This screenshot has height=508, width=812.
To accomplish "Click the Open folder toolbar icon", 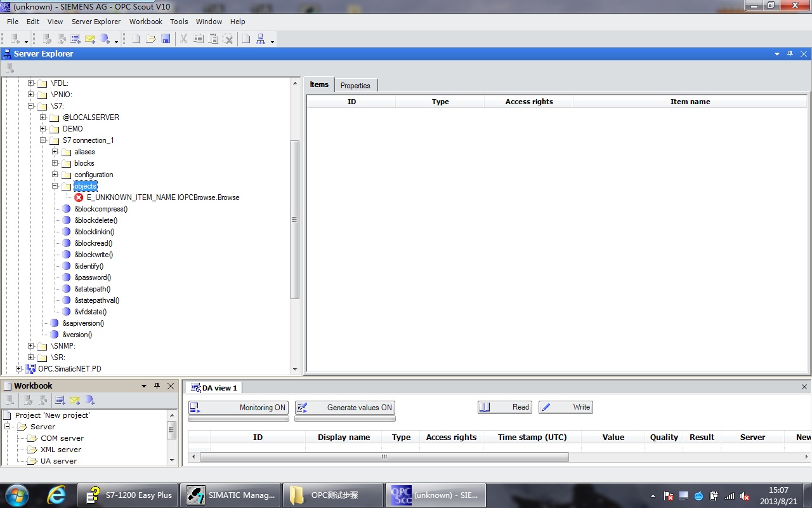I will tap(151, 39).
